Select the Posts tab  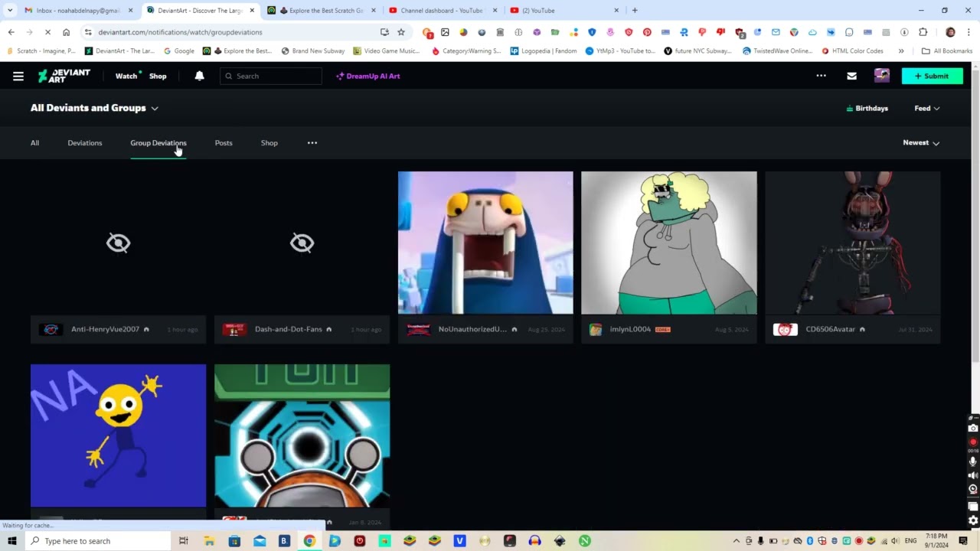224,142
